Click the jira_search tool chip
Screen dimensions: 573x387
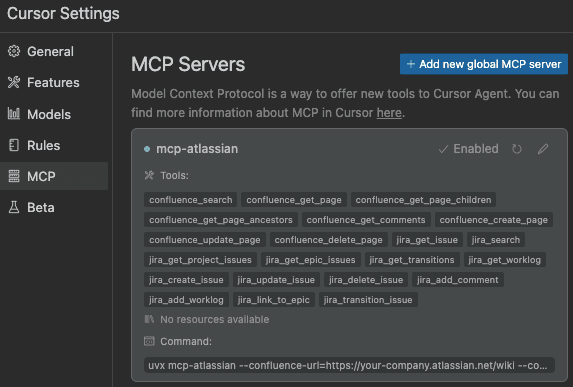pyautogui.click(x=496, y=240)
